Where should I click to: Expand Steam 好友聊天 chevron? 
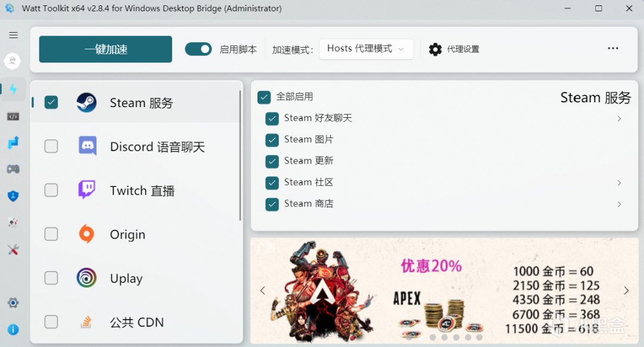619,118
